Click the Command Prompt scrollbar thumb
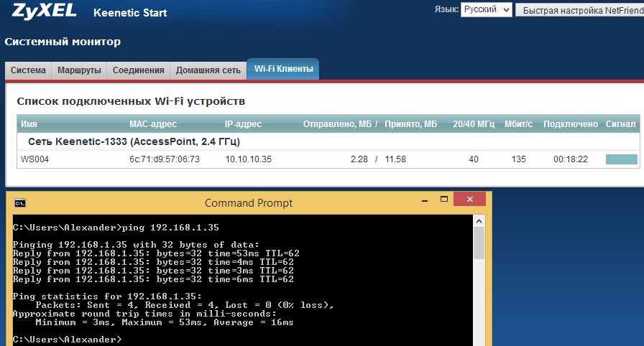 (479, 244)
